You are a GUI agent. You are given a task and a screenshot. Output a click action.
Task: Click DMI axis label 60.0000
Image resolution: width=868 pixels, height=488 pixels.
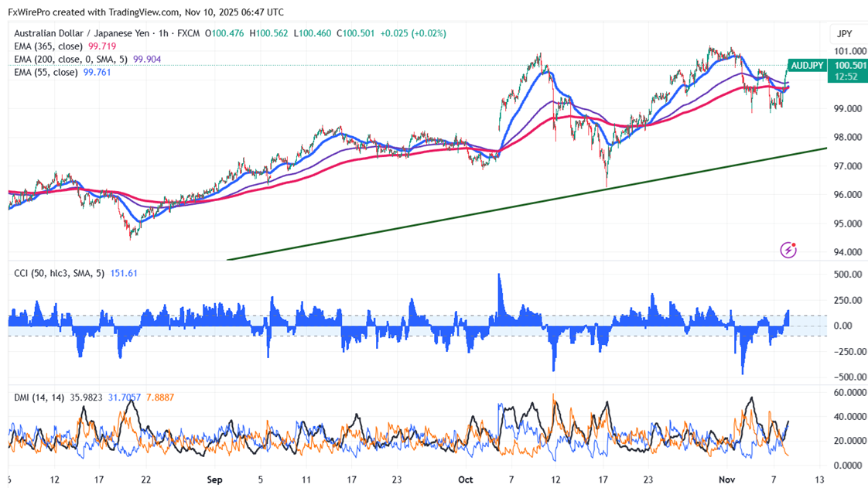tap(849, 392)
